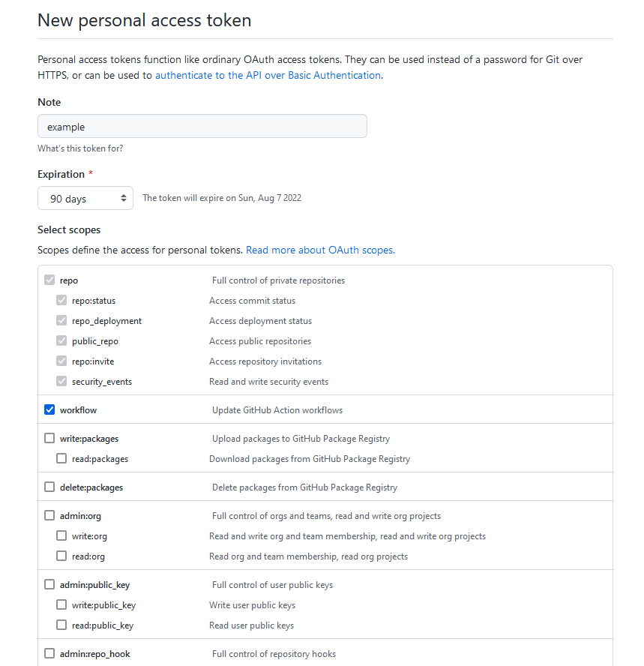The width and height of the screenshot is (644, 666).
Task: Enable the write:packages scope checkbox
Action: [49, 438]
